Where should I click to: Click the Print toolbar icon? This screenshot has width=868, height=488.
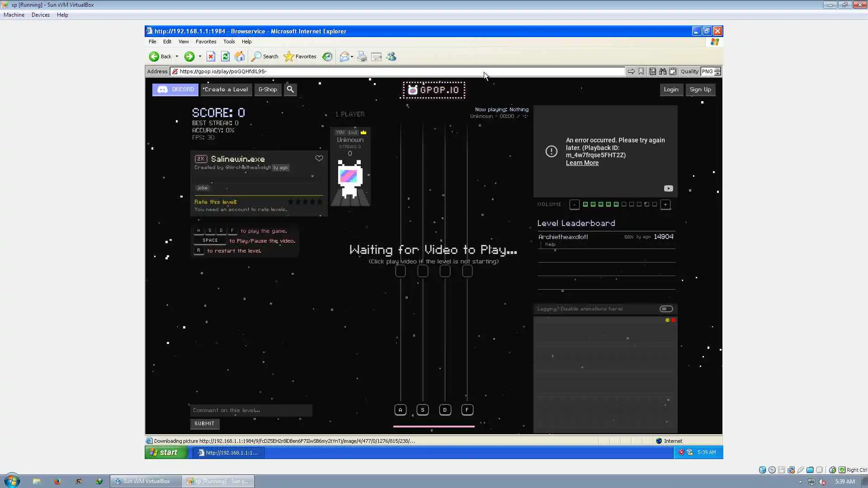point(362,56)
